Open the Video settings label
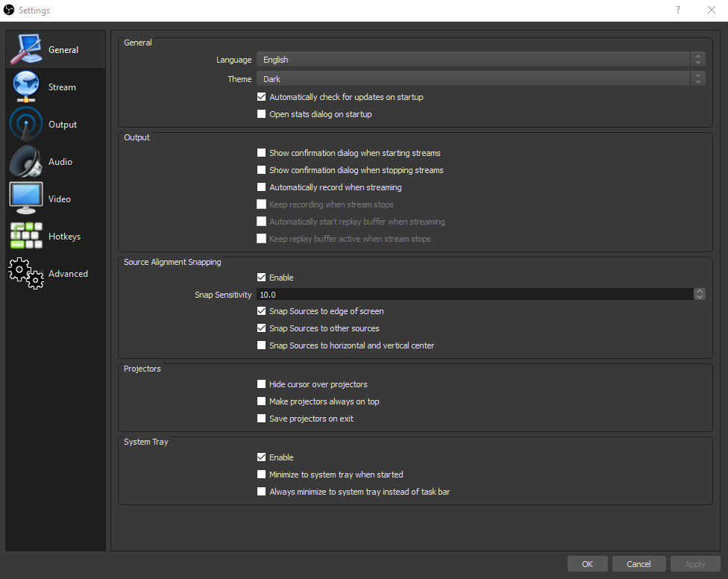 (x=60, y=198)
